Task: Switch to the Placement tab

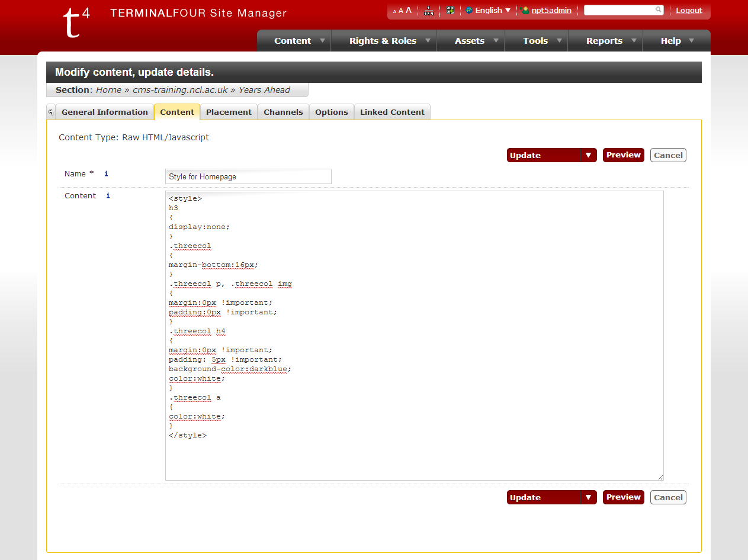Action: point(229,112)
